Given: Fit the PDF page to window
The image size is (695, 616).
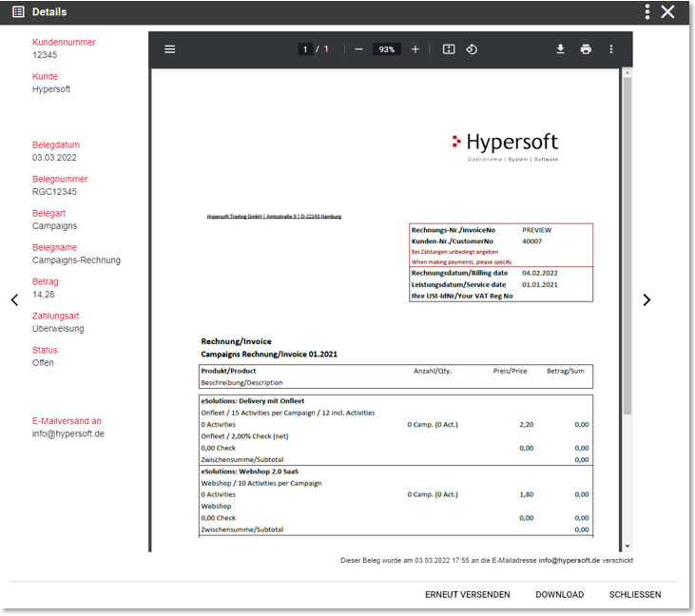Looking at the screenshot, I should pos(449,49).
